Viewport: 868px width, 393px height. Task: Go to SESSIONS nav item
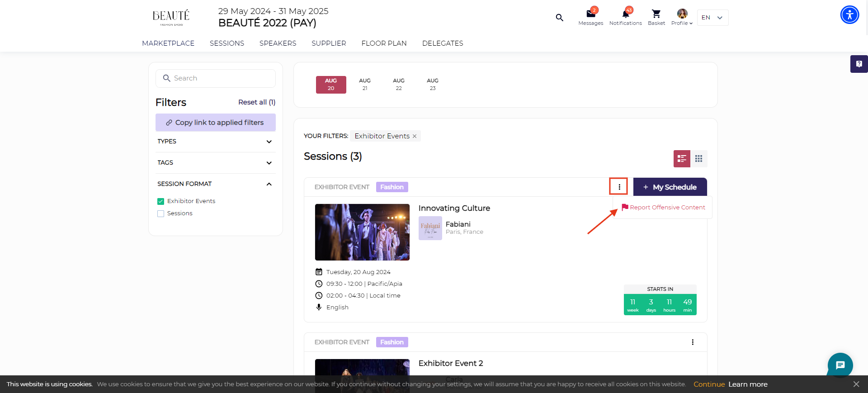[227, 43]
